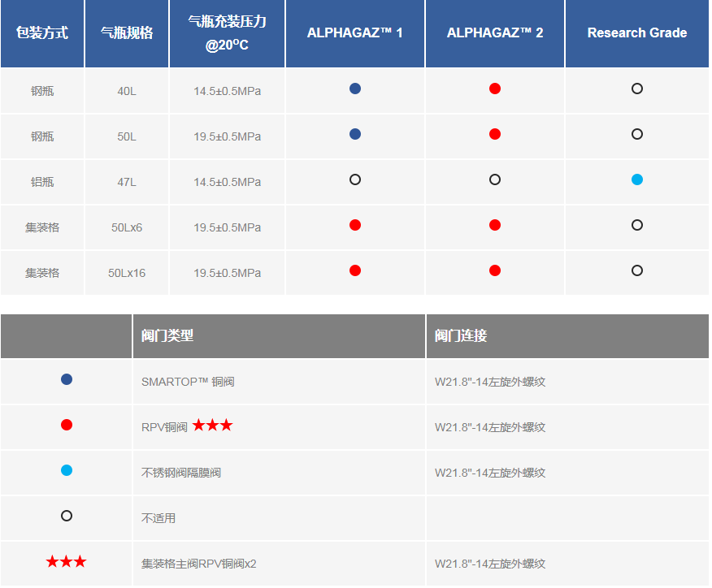Viewport: 712px width, 588px height.
Task: Select the red dot for 50Lx16 under ALPHAGAZ 2
Action: (x=495, y=271)
